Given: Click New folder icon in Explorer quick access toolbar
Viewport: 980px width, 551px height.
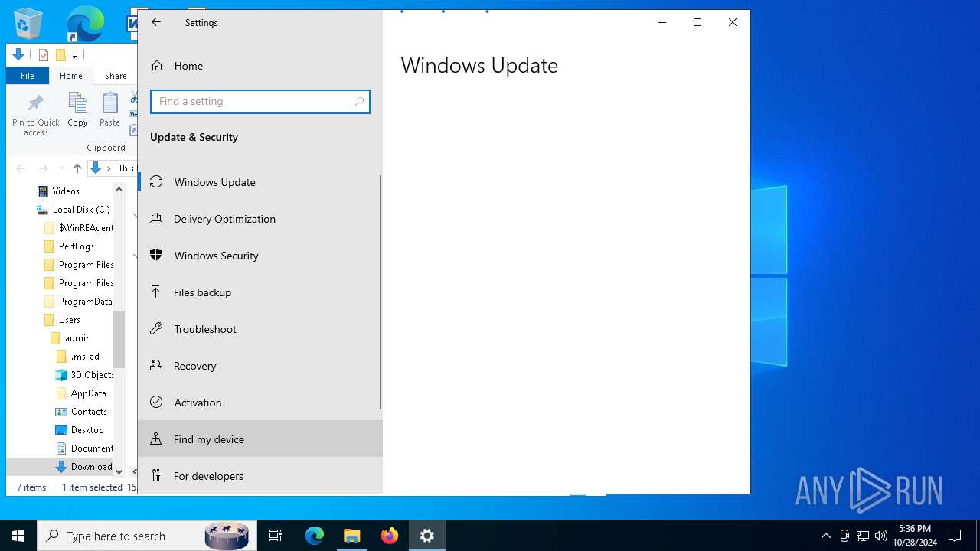Looking at the screenshot, I should tap(60, 55).
